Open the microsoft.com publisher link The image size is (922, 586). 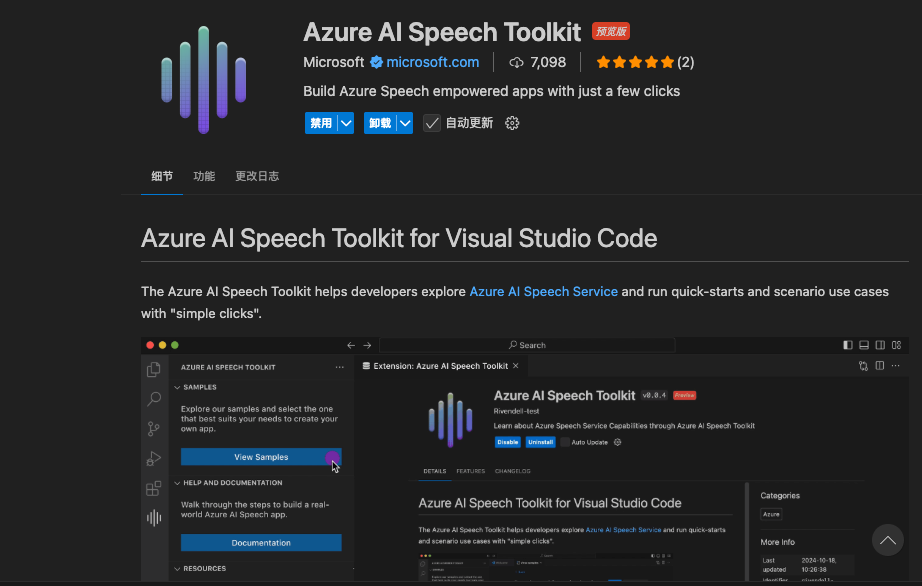[433, 62]
